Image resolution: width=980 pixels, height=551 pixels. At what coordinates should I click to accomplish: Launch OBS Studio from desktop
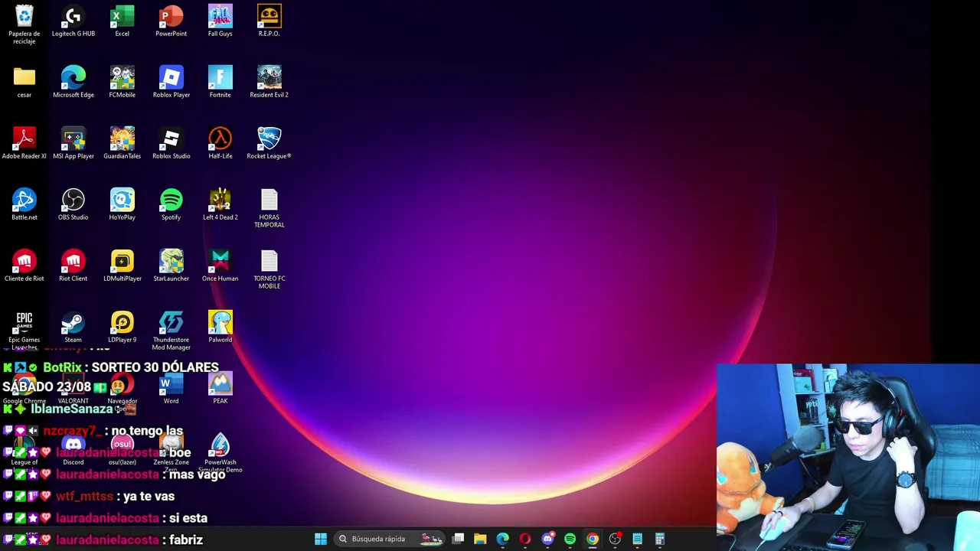tap(73, 205)
